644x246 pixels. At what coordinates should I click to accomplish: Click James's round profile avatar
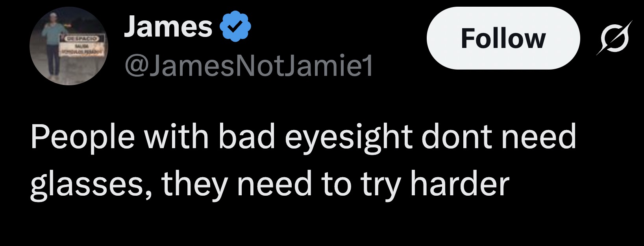point(68,46)
